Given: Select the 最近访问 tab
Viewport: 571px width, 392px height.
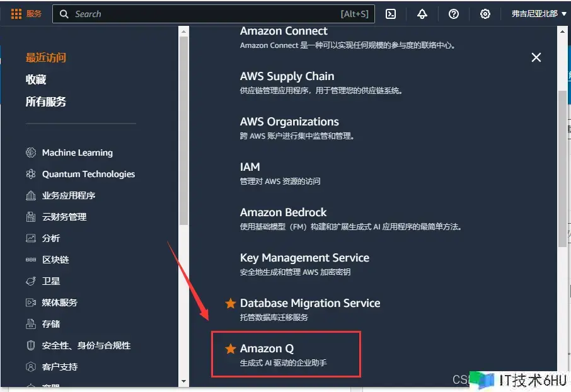Looking at the screenshot, I should 46,57.
